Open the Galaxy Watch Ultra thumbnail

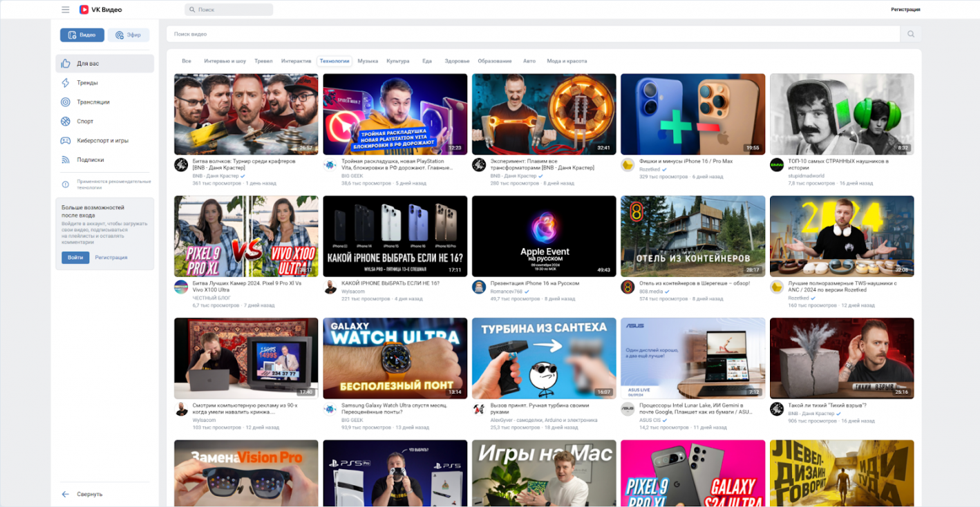point(395,358)
